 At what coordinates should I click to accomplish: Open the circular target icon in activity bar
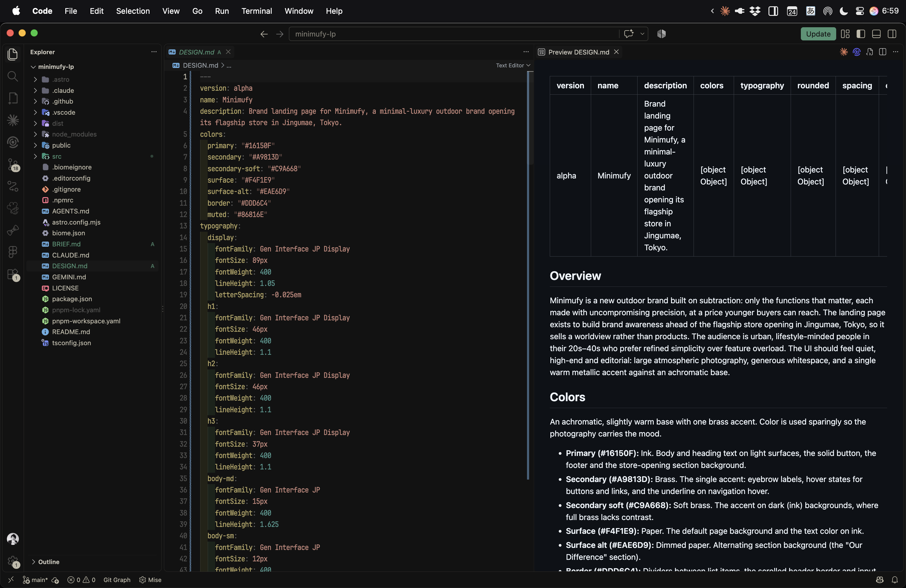pyautogui.click(x=13, y=142)
